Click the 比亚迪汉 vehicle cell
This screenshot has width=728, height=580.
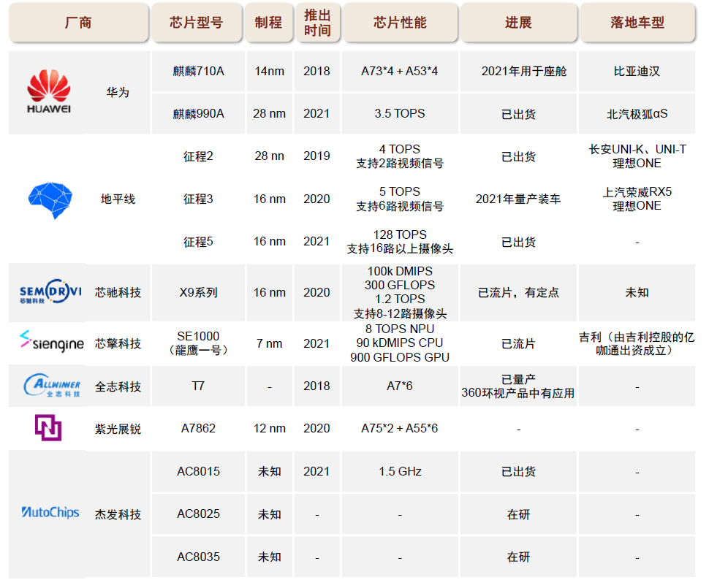(637, 71)
